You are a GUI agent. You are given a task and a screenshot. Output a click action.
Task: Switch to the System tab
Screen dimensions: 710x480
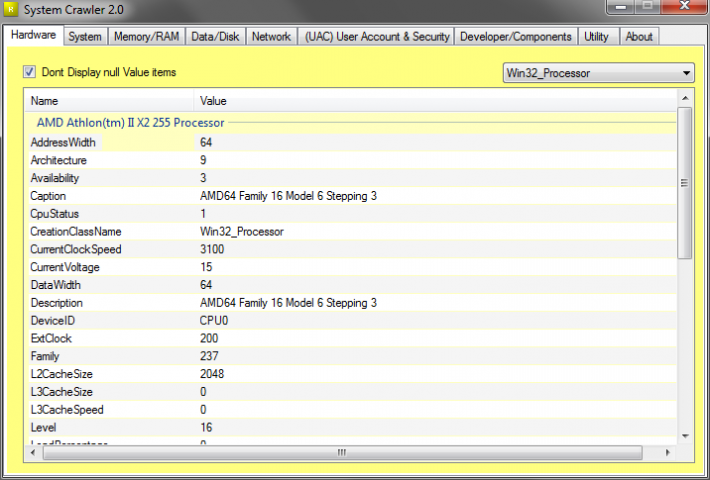click(85, 37)
